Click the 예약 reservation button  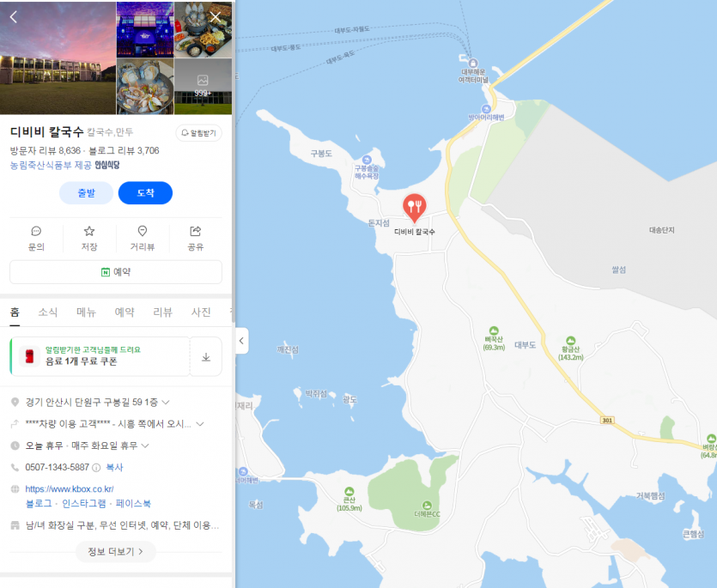click(116, 272)
